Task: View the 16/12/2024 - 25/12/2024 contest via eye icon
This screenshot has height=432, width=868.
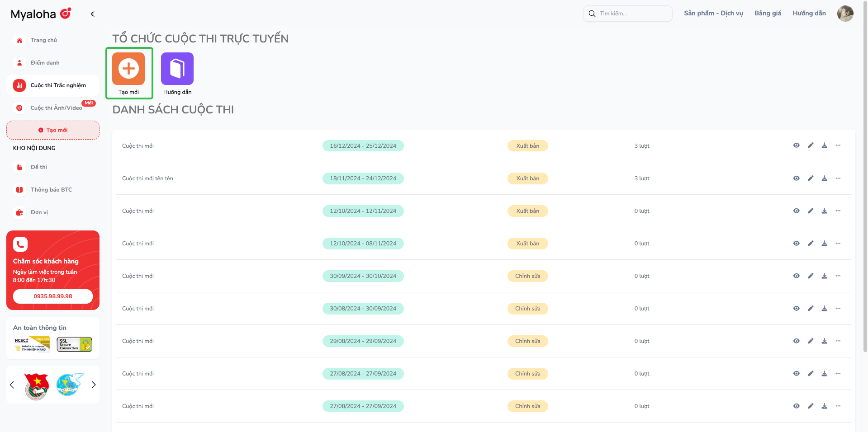Action: click(x=796, y=146)
